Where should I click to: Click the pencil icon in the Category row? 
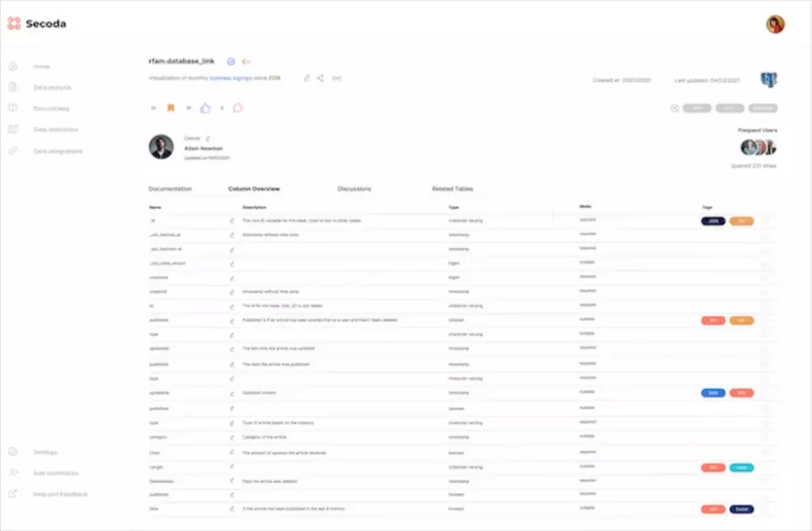pos(232,437)
